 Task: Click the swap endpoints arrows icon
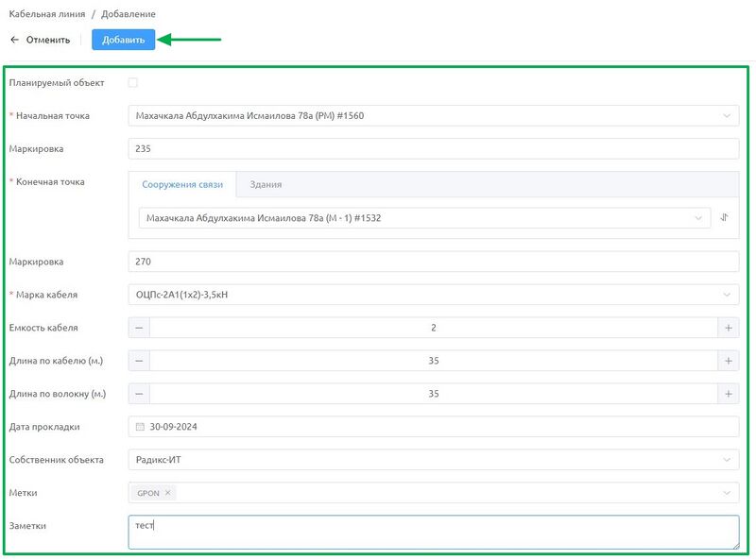(x=724, y=217)
